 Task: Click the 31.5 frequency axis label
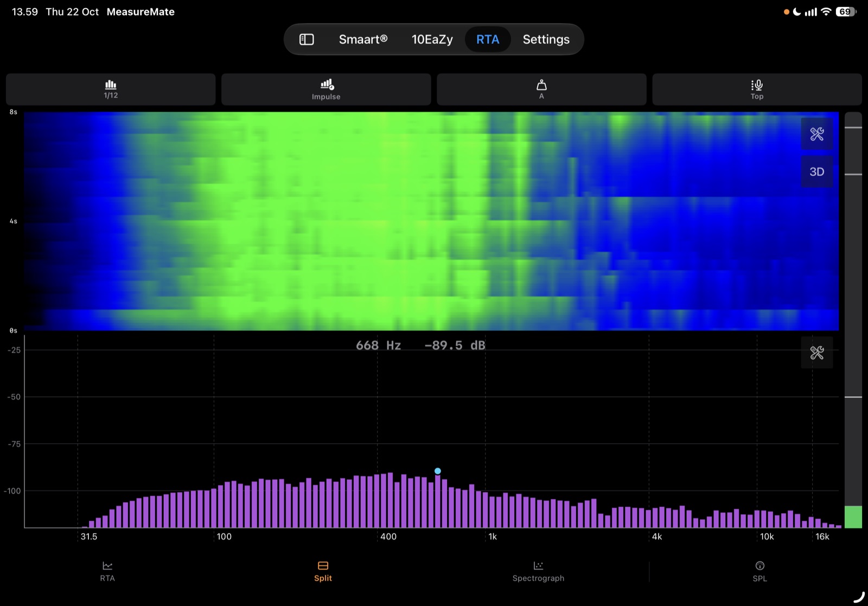pyautogui.click(x=89, y=537)
